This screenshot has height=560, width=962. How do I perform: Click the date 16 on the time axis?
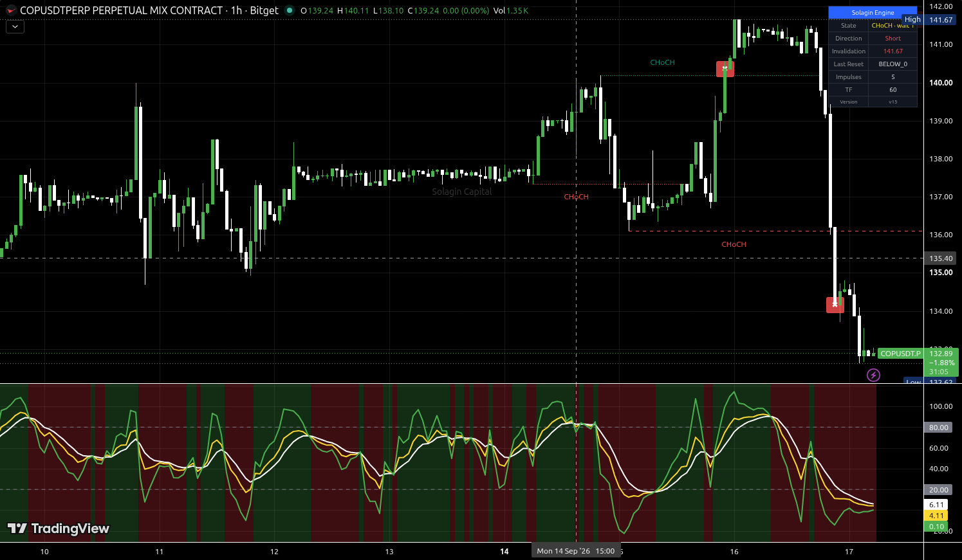coord(734,552)
